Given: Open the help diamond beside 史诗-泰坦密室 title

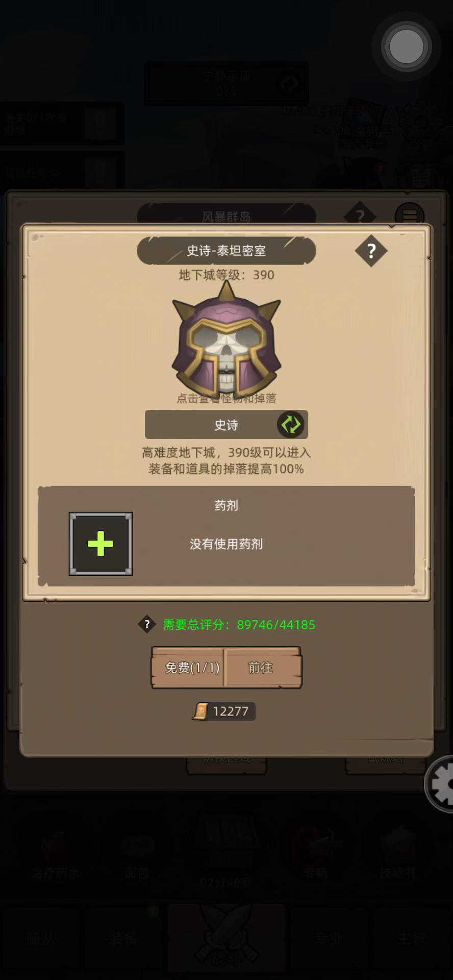Looking at the screenshot, I should 371,251.
